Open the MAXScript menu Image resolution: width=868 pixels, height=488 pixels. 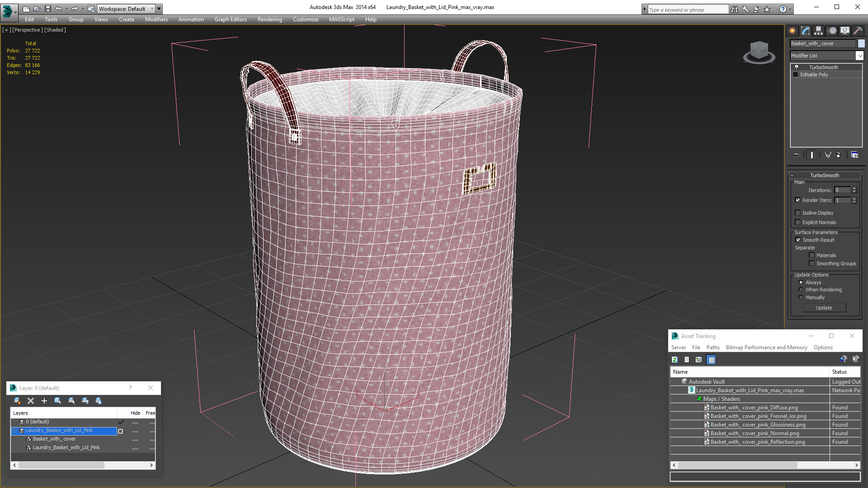[341, 19]
